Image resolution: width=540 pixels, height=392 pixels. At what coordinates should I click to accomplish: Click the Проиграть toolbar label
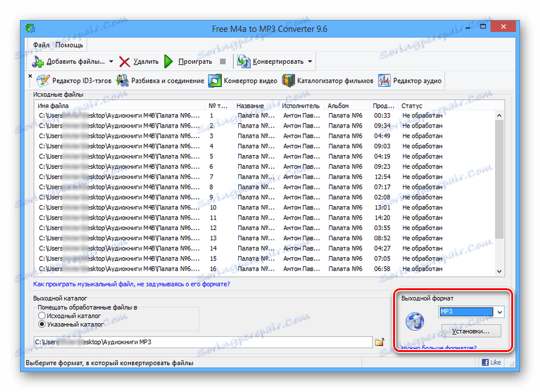[x=195, y=62]
